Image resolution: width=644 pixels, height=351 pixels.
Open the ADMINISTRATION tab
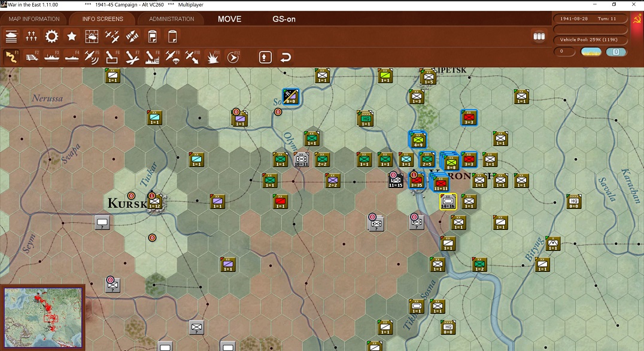pyautogui.click(x=171, y=19)
